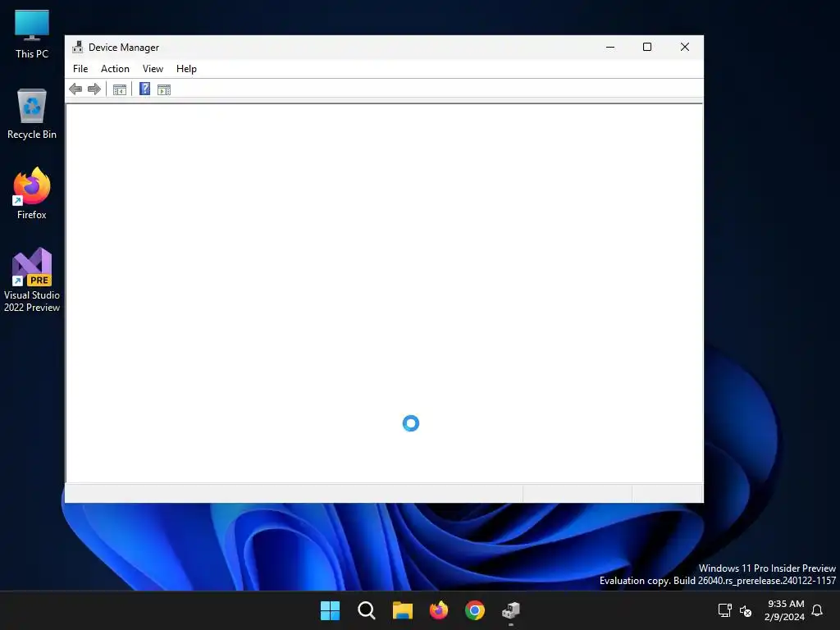Toggle the console tree pane icon
This screenshot has height=630, width=840.
120,89
